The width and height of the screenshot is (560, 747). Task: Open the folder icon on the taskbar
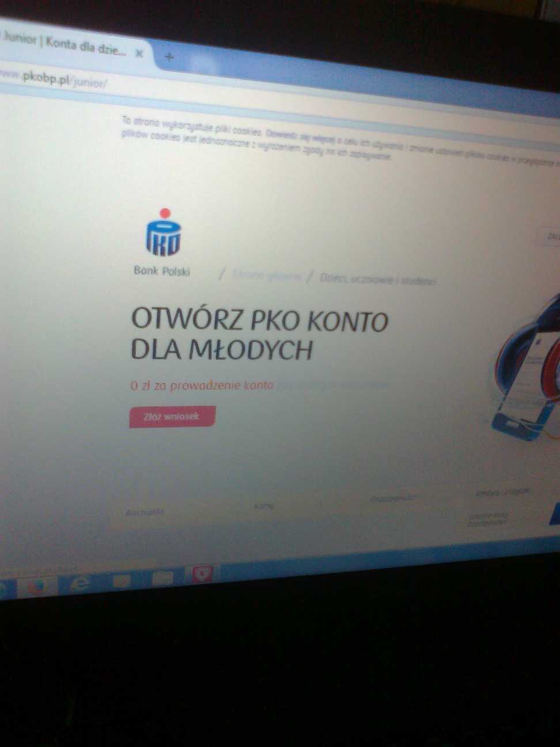[162, 578]
